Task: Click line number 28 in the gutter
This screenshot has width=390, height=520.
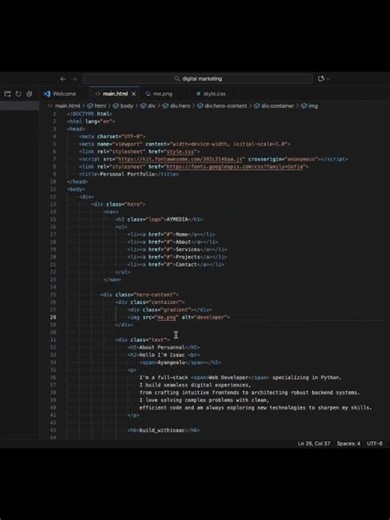Action: [x=53, y=317]
